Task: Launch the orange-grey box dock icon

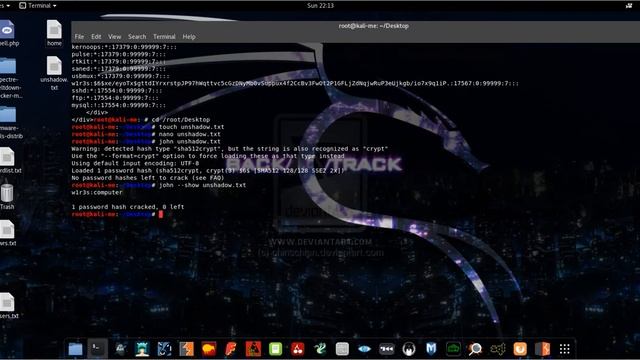Action: 542,349
